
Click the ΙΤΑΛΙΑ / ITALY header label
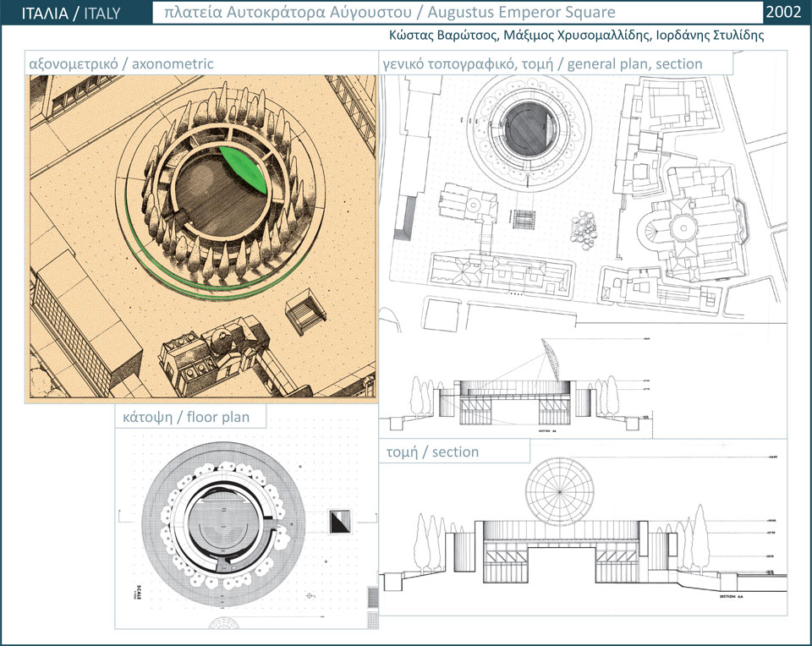click(71, 13)
